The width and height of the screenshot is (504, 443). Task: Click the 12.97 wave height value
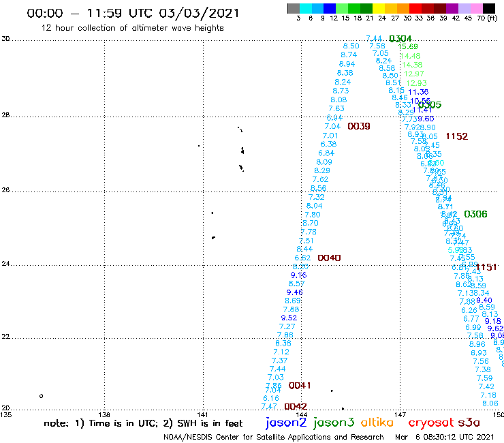pyautogui.click(x=414, y=74)
